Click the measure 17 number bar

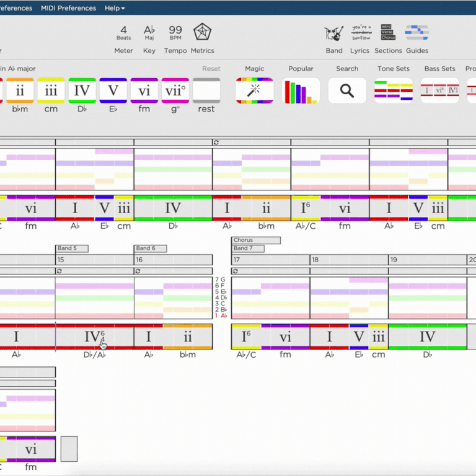click(270, 260)
